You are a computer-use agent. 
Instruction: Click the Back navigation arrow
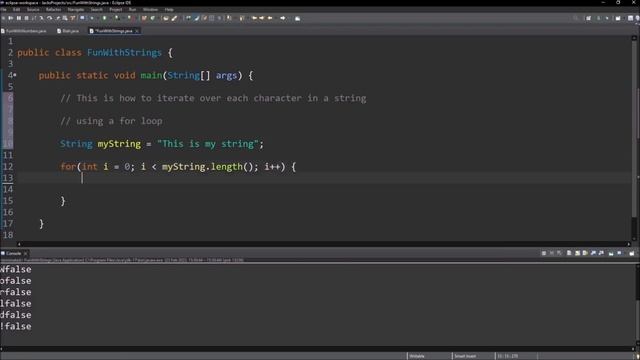coord(270,18)
